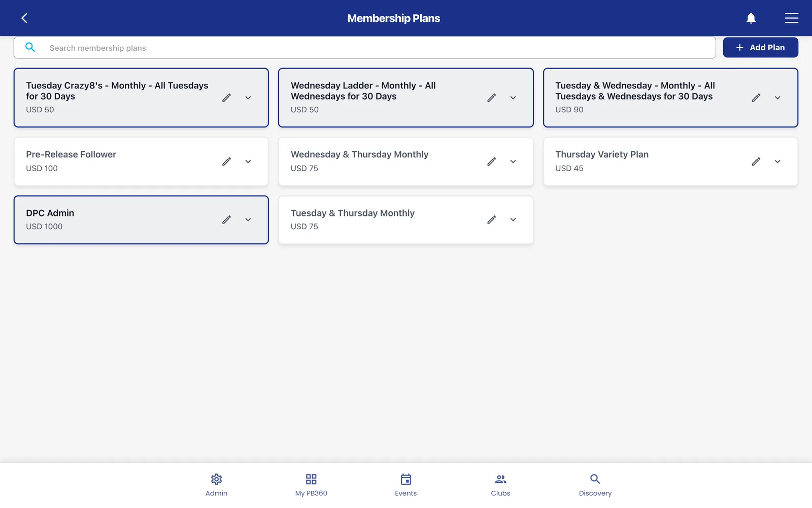This screenshot has height=508, width=812.
Task: Edit DPC Admin plan
Action: pyautogui.click(x=227, y=220)
